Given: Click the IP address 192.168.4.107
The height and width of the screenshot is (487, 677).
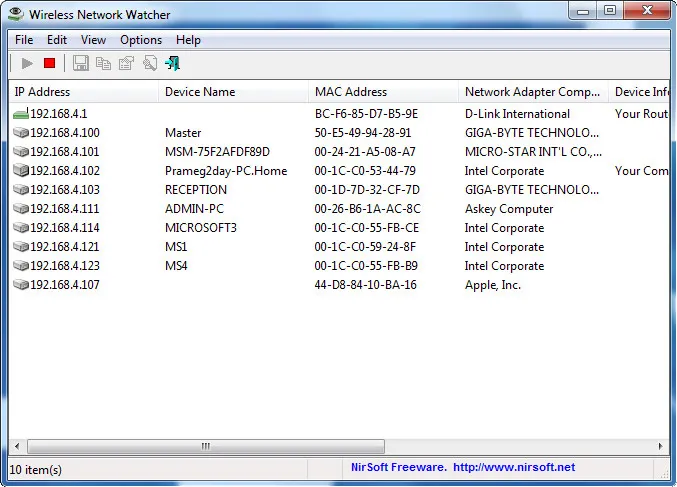Looking at the screenshot, I should pyautogui.click(x=65, y=285).
